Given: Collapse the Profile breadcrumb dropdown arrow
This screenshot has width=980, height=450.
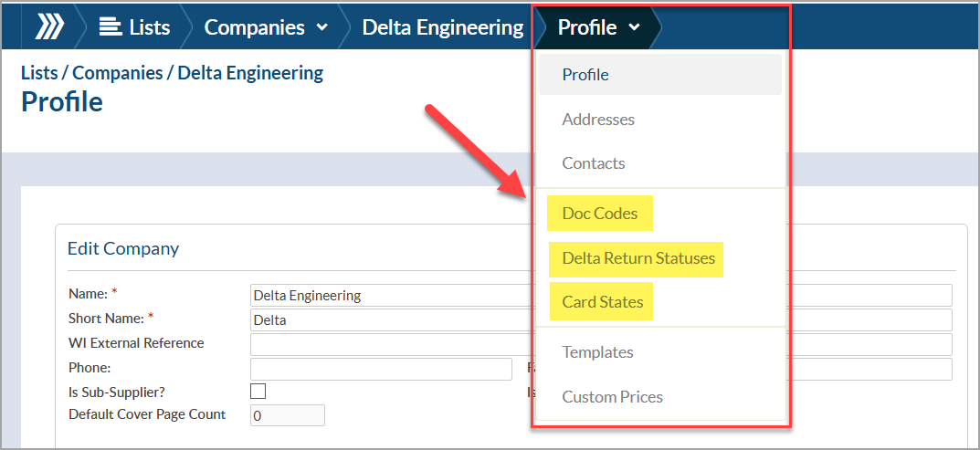Looking at the screenshot, I should tap(634, 27).
